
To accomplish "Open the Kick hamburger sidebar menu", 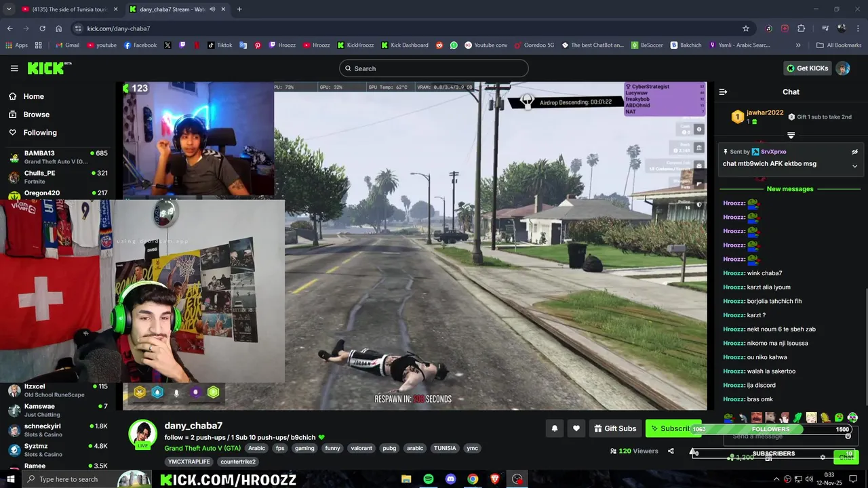I will [14, 68].
